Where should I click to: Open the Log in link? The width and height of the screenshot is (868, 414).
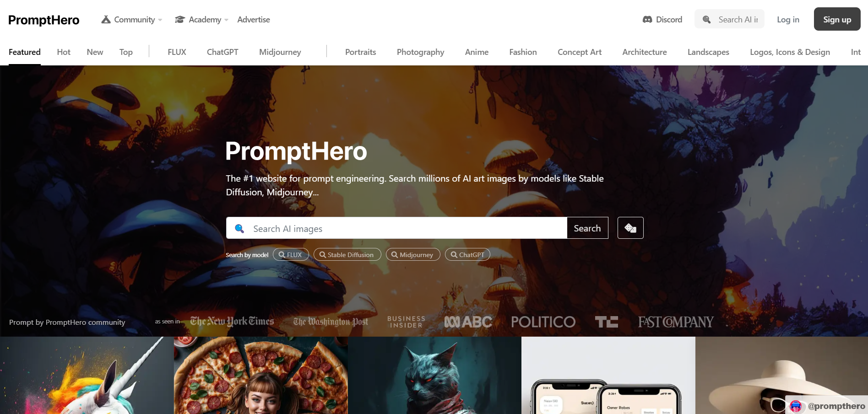pyautogui.click(x=788, y=20)
